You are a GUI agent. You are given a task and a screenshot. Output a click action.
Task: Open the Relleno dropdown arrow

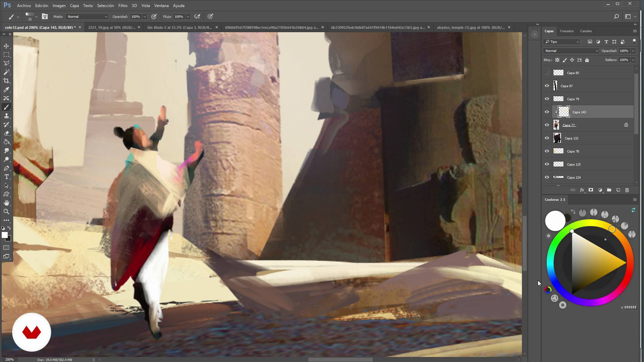(633, 60)
